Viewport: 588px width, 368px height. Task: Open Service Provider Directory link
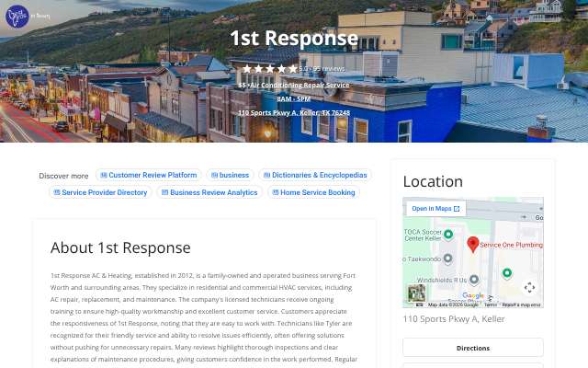click(x=100, y=192)
